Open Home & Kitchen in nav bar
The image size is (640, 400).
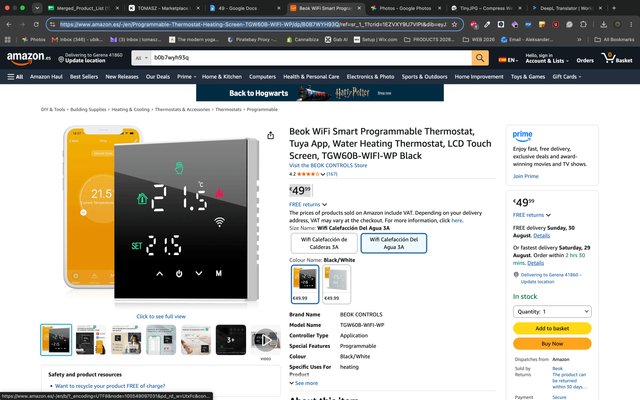(x=222, y=77)
